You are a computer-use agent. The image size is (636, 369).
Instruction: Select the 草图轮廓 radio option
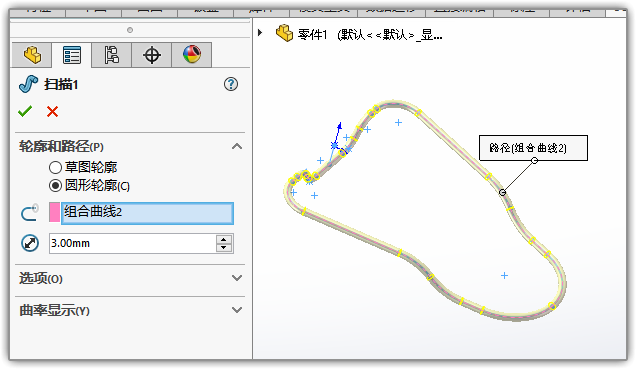55,167
